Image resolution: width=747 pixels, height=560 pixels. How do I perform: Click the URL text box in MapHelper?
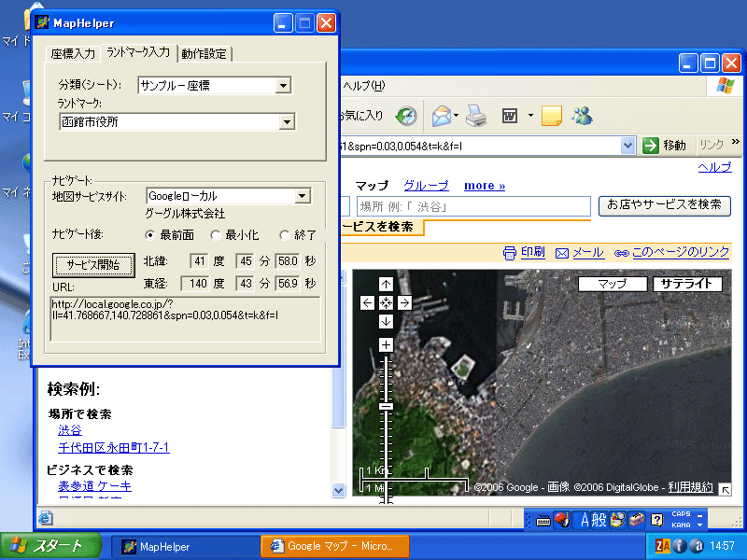pos(185,318)
